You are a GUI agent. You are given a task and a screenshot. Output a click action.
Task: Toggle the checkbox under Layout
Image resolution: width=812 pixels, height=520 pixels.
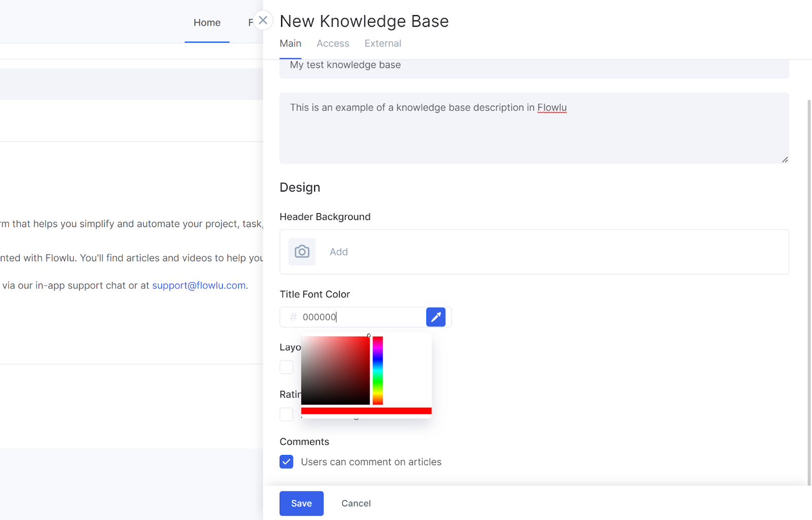click(286, 367)
